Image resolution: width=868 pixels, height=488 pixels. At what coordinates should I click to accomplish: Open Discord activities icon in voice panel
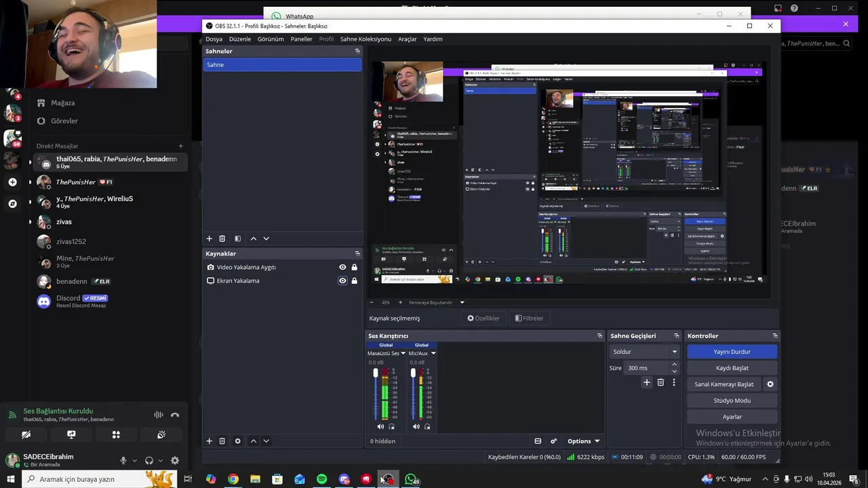(116, 434)
